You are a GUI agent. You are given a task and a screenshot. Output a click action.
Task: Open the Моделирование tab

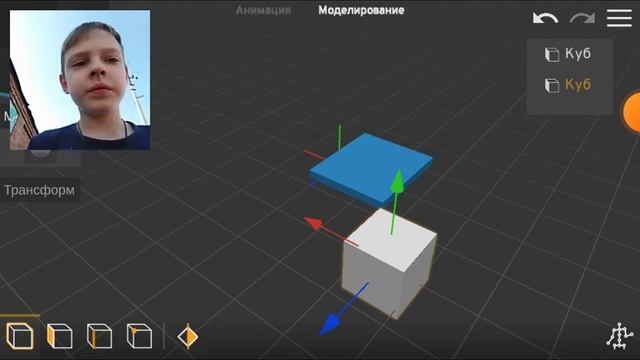pyautogui.click(x=361, y=10)
